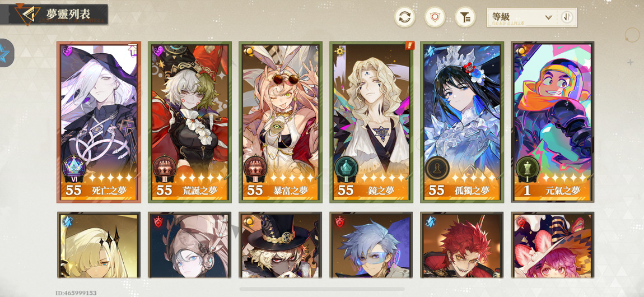Toggle the ascending/descending sort order arrows
Viewport: 644px width, 297px height.
(x=567, y=17)
